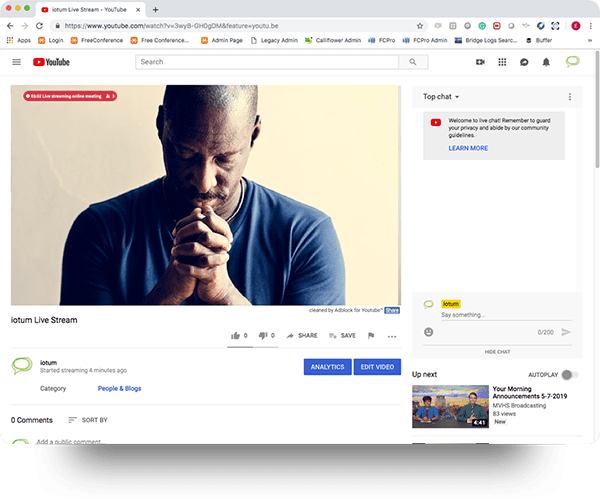Open the emoji picker in chat
Viewport: 600px width, 499px height.
click(x=429, y=332)
